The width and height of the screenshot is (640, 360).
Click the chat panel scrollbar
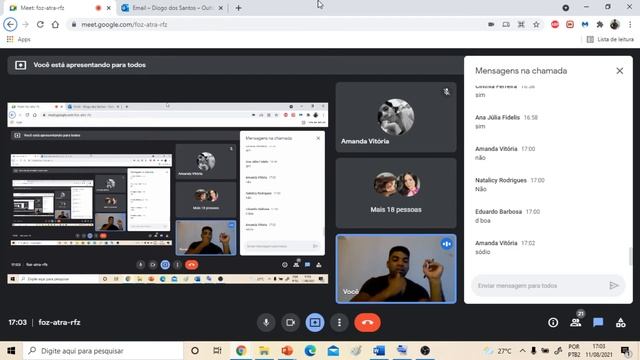(x=631, y=256)
